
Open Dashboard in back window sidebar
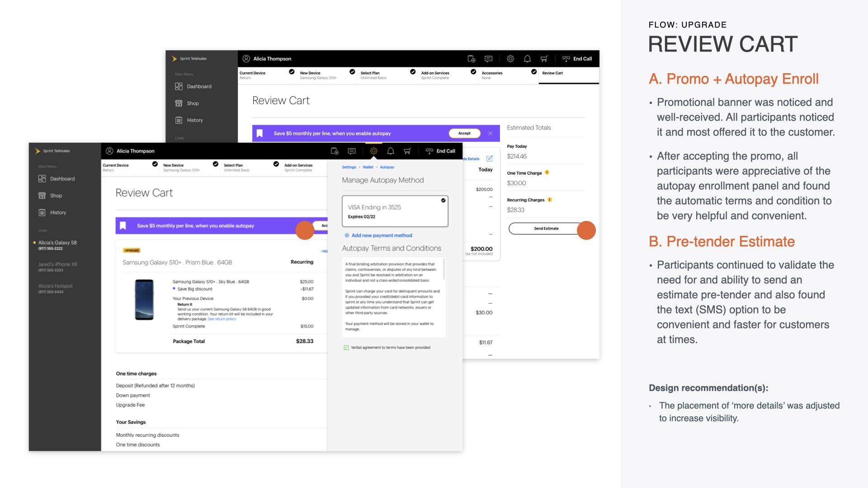click(x=193, y=86)
